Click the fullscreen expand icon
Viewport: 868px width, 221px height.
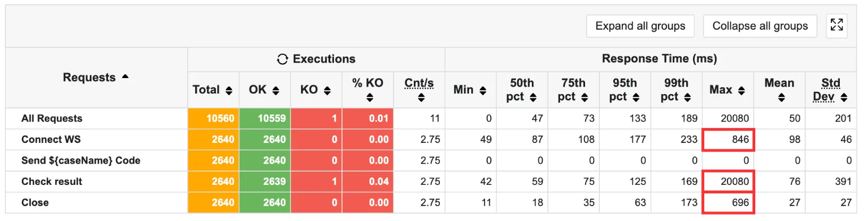pyautogui.click(x=837, y=25)
